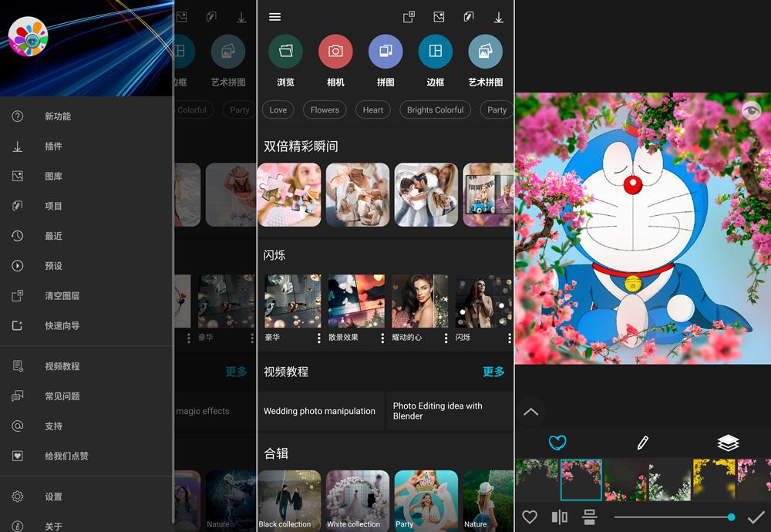
Task: Open 拼图 collage circle button
Action: (x=385, y=51)
